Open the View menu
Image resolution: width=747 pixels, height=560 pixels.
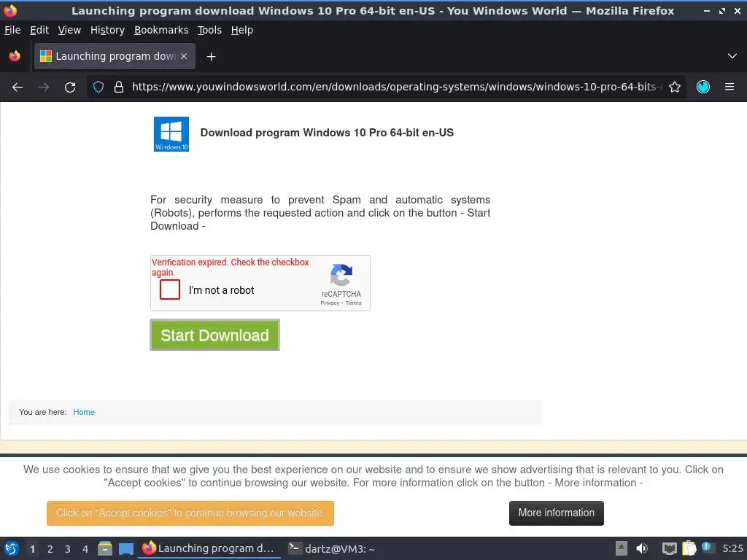tap(69, 30)
